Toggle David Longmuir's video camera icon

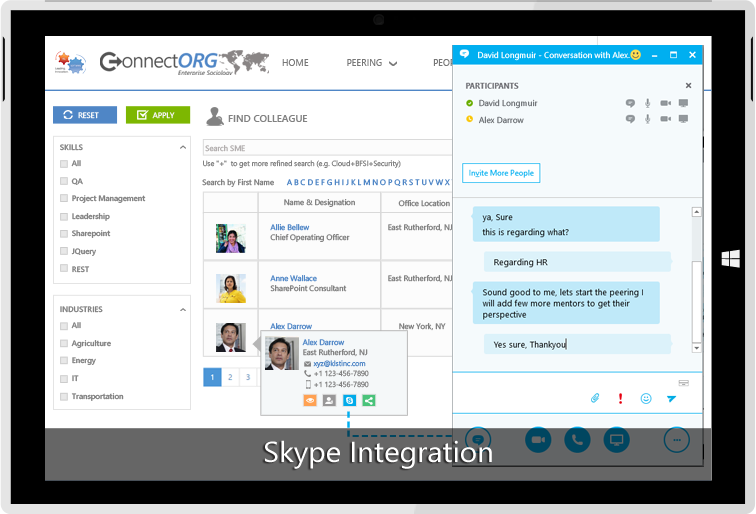[665, 103]
